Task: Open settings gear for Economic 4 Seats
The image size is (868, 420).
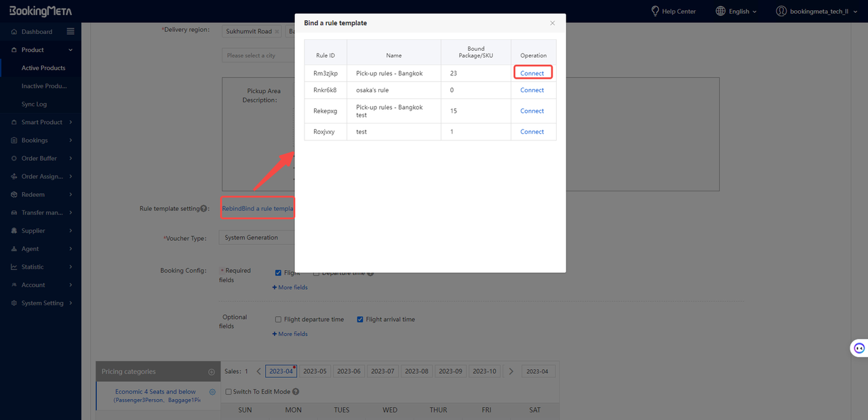Action: point(212,392)
